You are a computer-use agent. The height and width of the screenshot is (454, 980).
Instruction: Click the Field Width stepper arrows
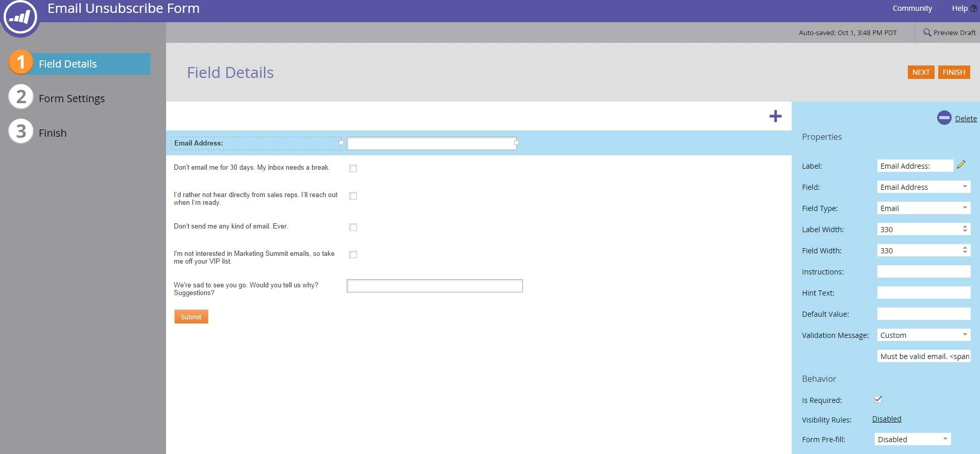coord(965,250)
